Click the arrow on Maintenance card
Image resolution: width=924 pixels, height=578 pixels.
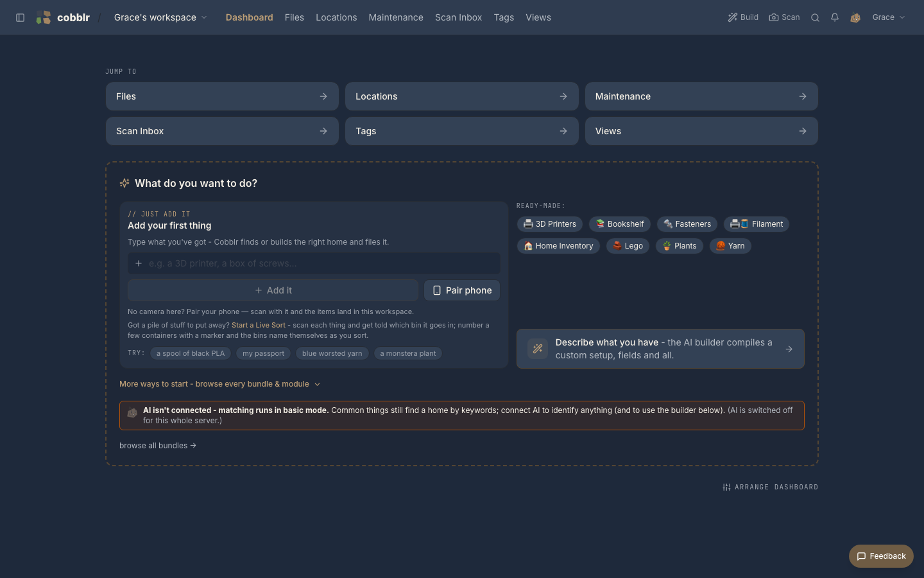click(803, 96)
